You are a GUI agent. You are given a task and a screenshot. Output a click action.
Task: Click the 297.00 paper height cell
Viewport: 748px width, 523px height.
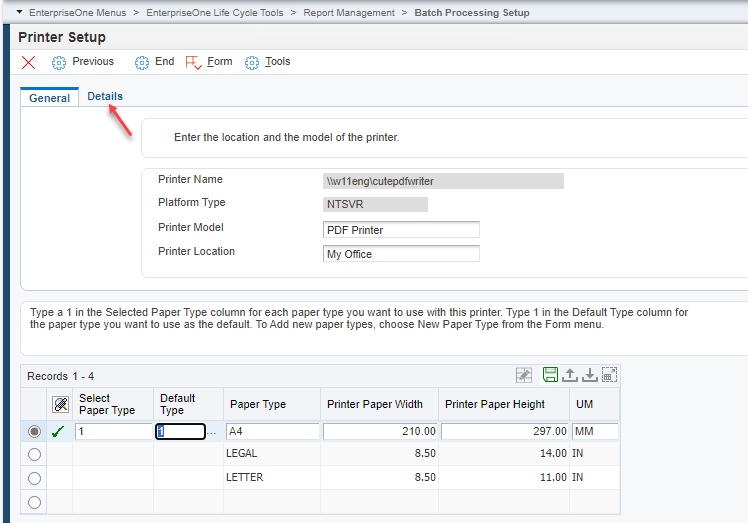[x=504, y=431]
